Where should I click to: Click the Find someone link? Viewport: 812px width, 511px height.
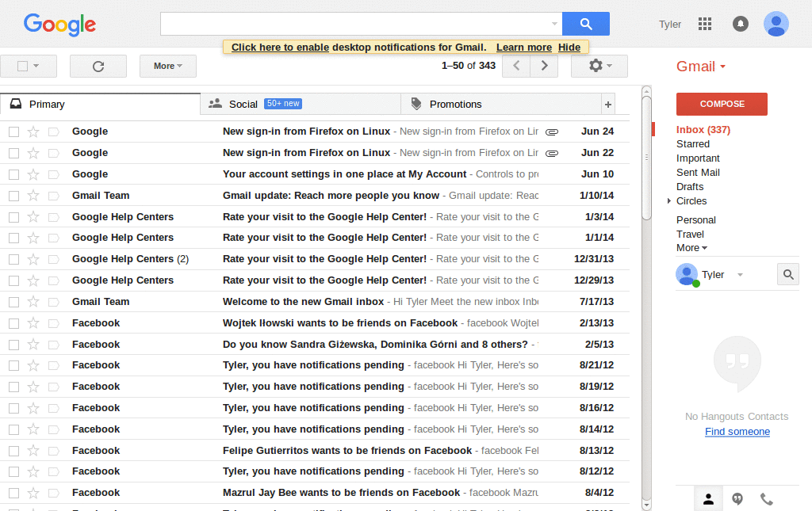[x=737, y=431]
